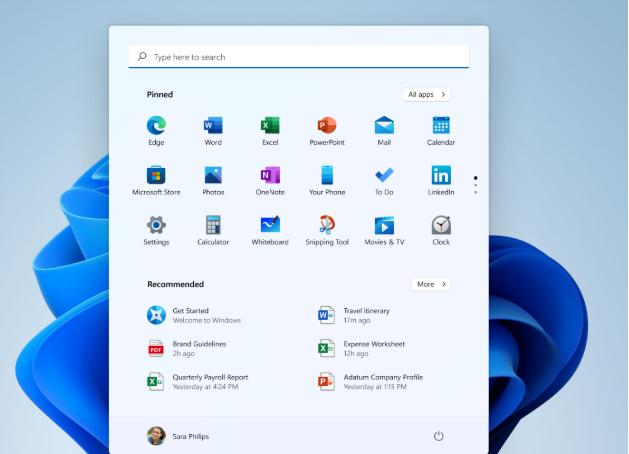
Task: Open the Edge browser pinned app
Action: point(156,126)
